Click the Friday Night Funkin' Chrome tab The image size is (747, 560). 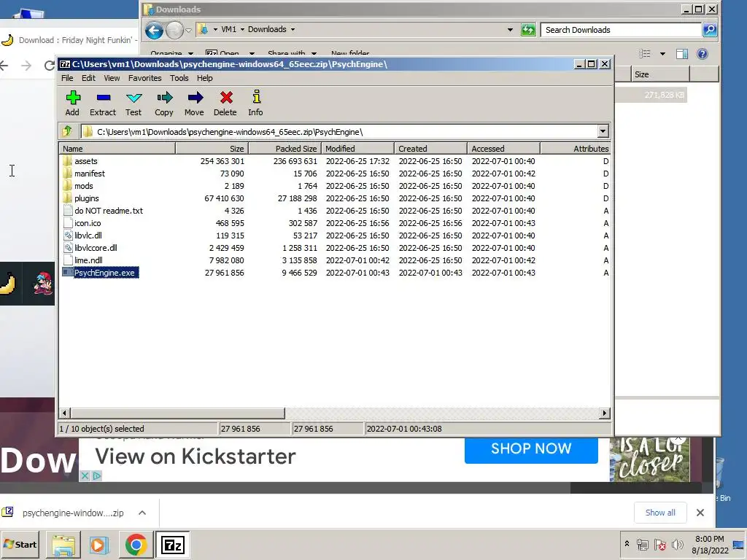(68, 40)
